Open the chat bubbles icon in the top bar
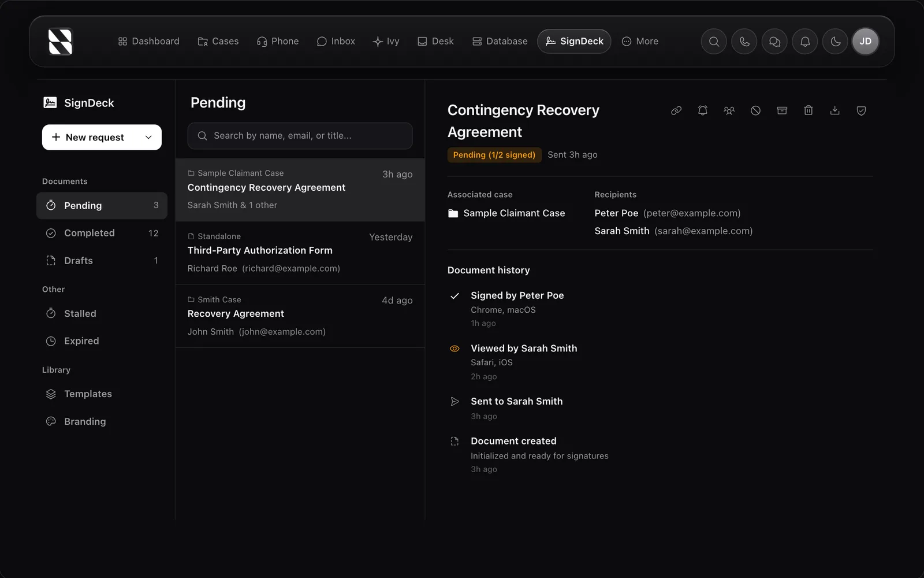Image resolution: width=924 pixels, height=578 pixels. point(774,42)
